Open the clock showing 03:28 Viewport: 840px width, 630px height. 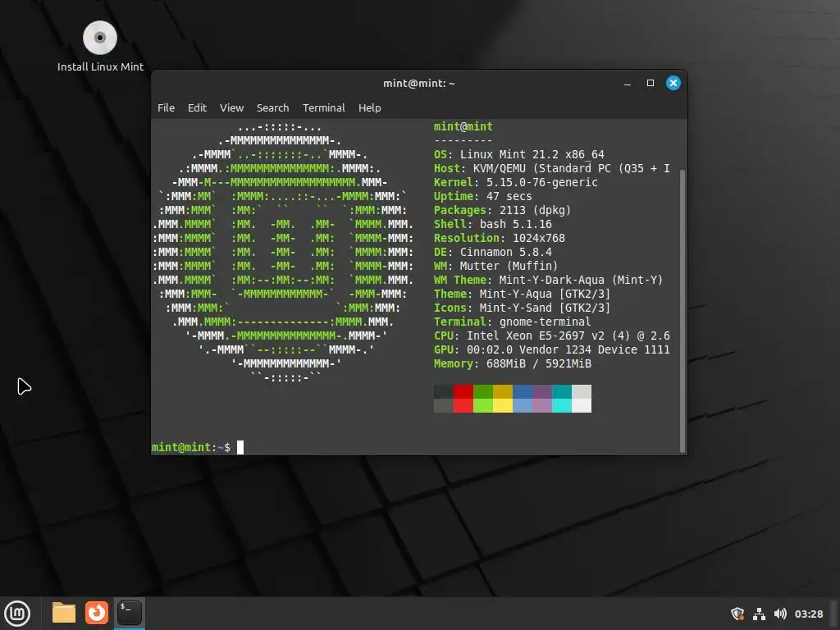coord(808,614)
